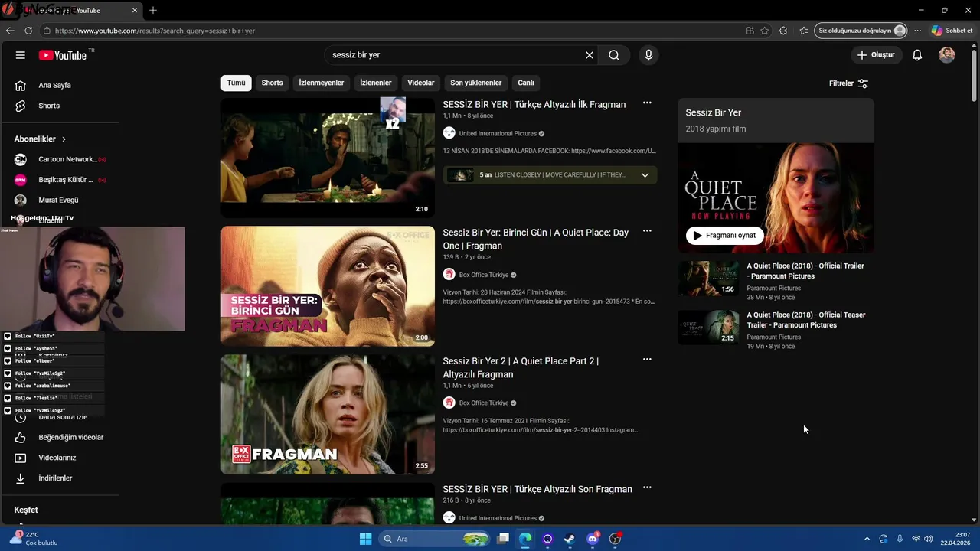Expand the LISTEN CLOSELY chapter dropdown
This screenshot has width=980, height=551.
pyautogui.click(x=645, y=175)
